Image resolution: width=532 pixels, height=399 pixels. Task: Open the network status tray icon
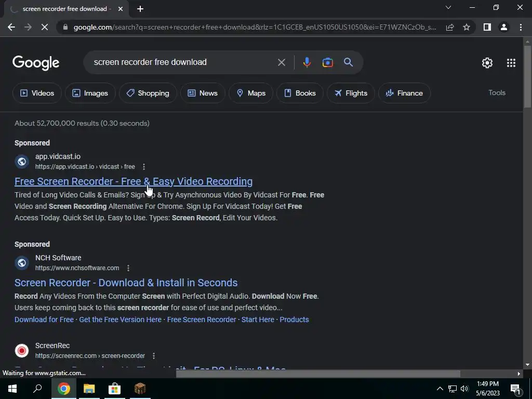[453, 389]
